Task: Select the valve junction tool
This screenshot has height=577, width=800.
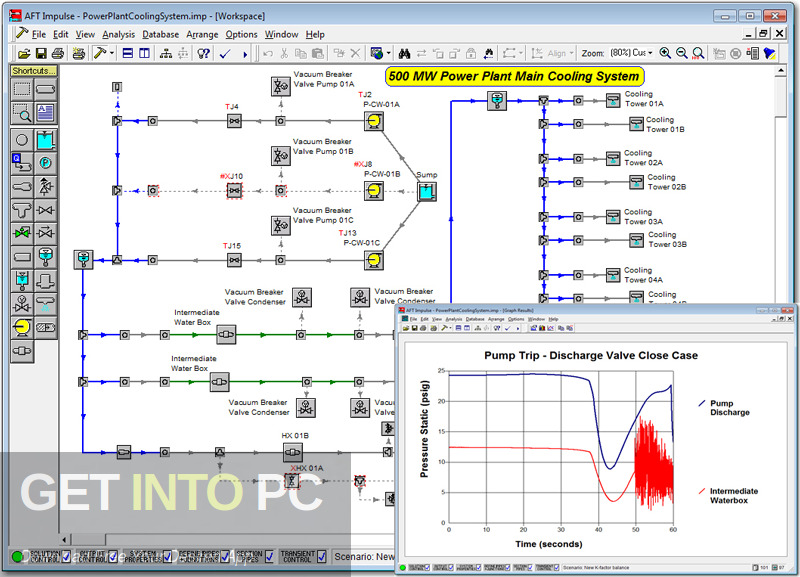Action: pos(45,210)
